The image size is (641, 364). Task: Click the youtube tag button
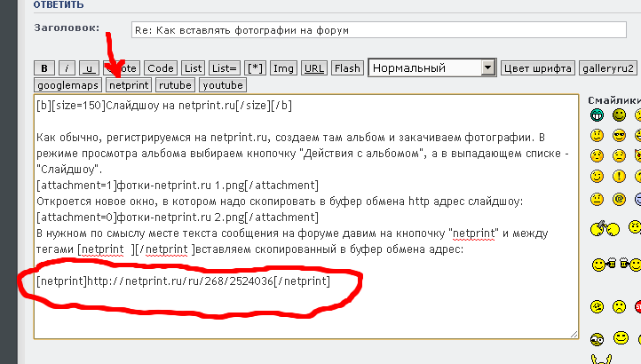pyautogui.click(x=222, y=86)
